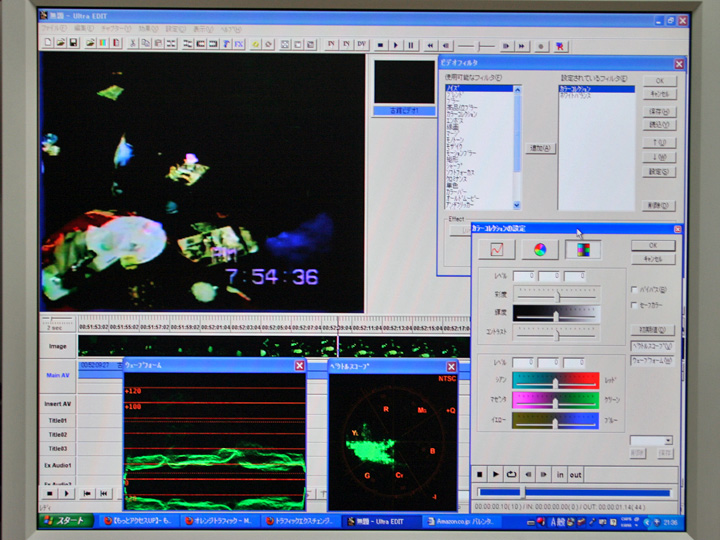
Task: Open the 表示(V) menu
Action: (x=202, y=29)
